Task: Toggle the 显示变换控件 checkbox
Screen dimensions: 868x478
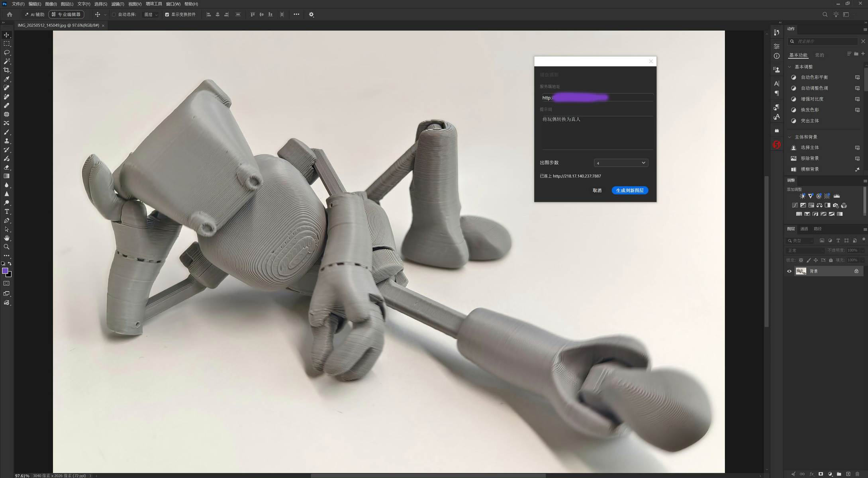Action: (x=167, y=14)
